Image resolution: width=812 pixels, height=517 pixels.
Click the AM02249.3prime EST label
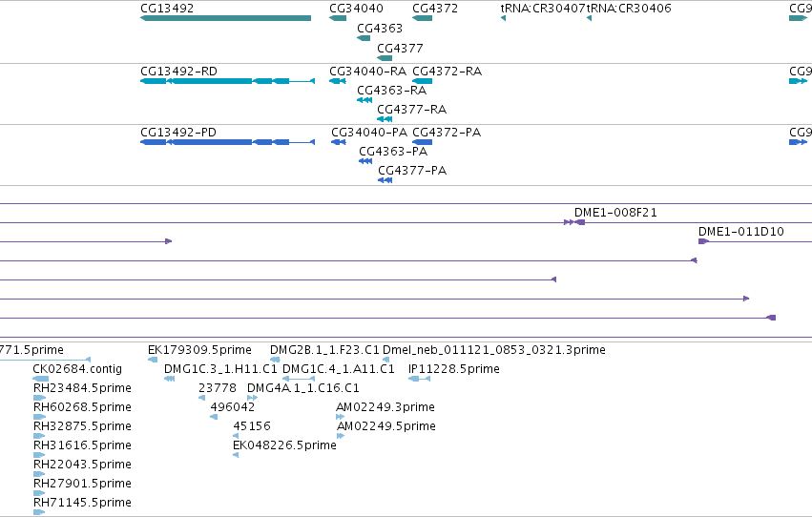pos(385,407)
